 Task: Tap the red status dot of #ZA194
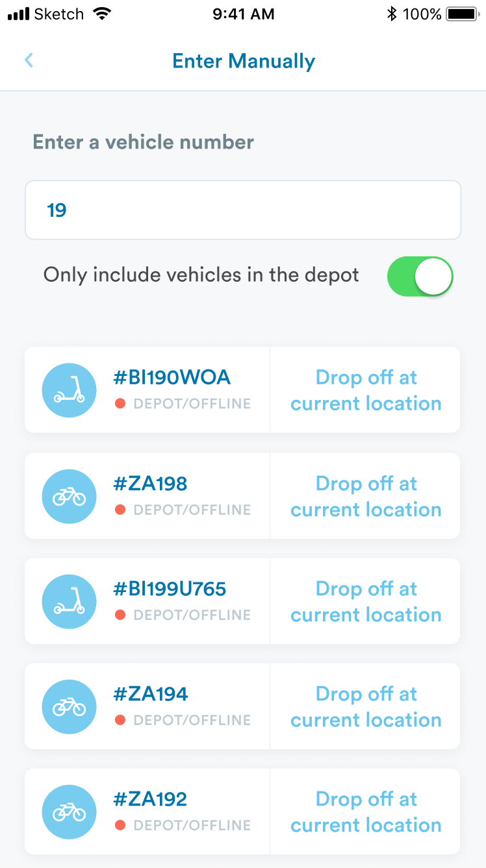click(120, 720)
